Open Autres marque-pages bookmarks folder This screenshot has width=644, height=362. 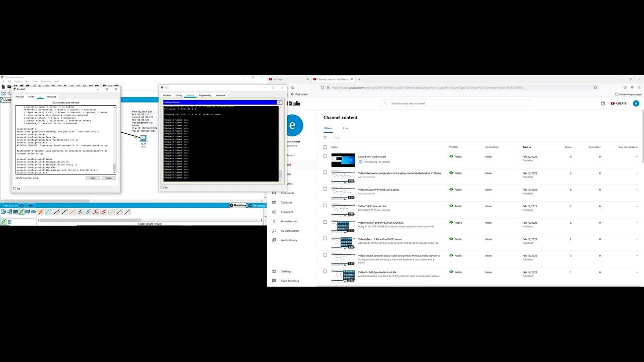tap(628, 94)
